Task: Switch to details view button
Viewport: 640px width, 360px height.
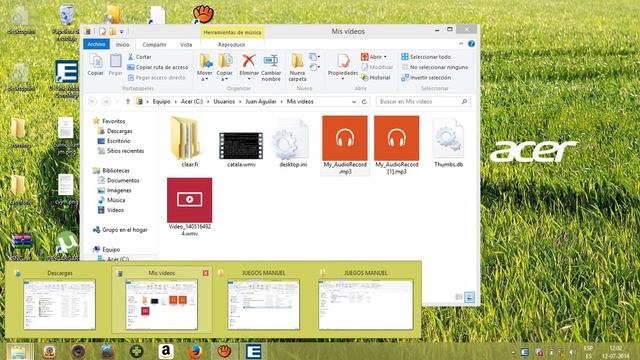Action: click(459, 297)
